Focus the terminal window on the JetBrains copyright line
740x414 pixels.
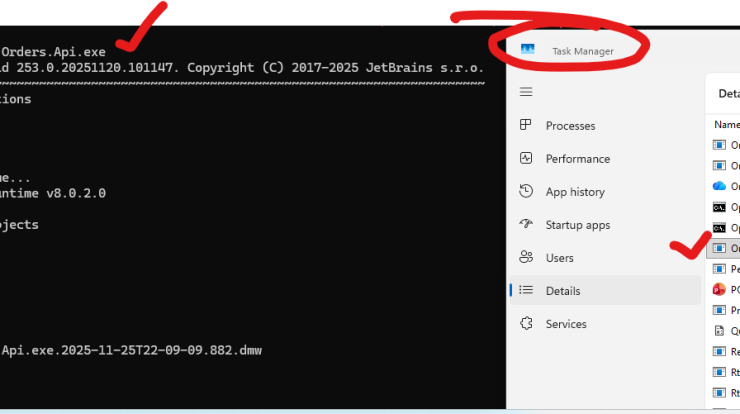tap(240, 67)
